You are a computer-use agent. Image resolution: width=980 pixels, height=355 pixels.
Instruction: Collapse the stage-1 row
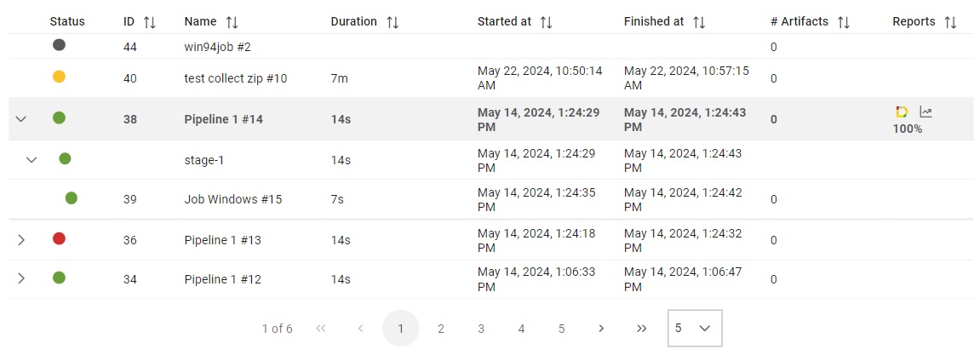click(x=32, y=159)
